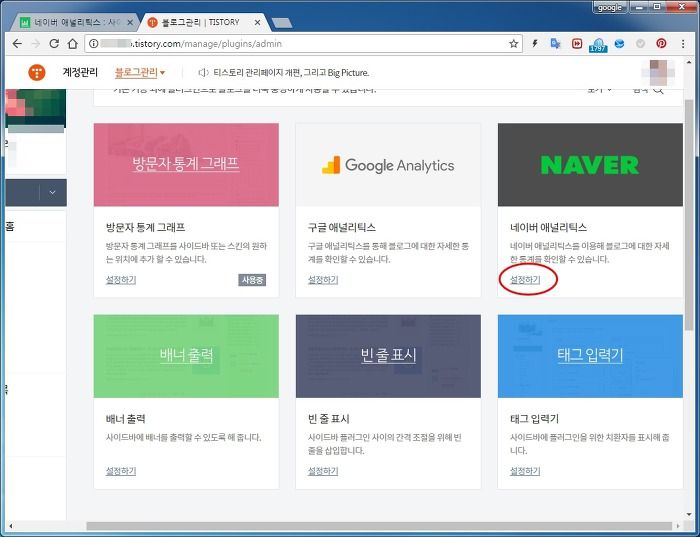Image resolution: width=700 pixels, height=537 pixels.
Task: Click the vertical page scrollbar
Action: point(690,214)
